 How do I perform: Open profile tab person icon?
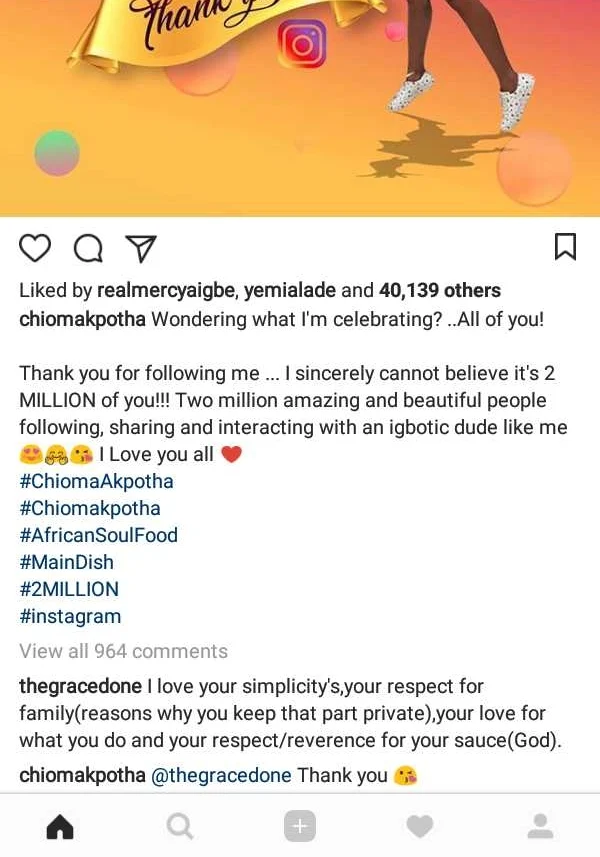point(540,826)
